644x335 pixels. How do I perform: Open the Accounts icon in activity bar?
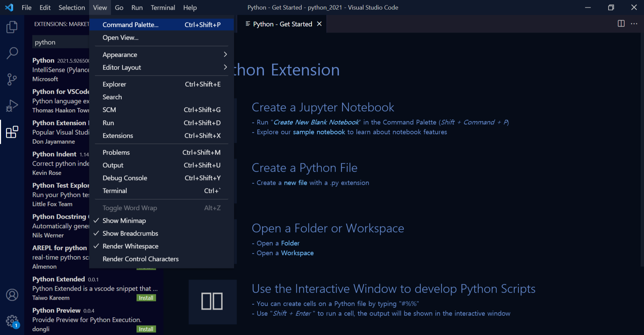coord(12,295)
